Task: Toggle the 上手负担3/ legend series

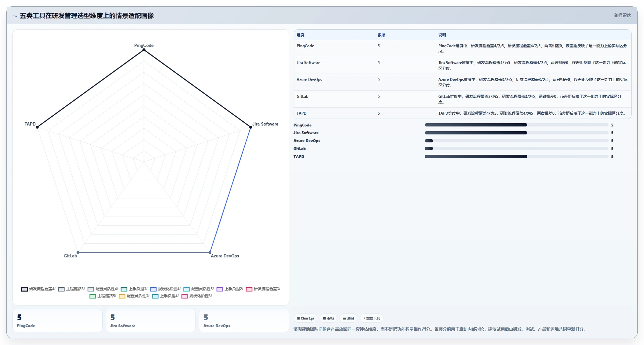Action: coord(134,289)
